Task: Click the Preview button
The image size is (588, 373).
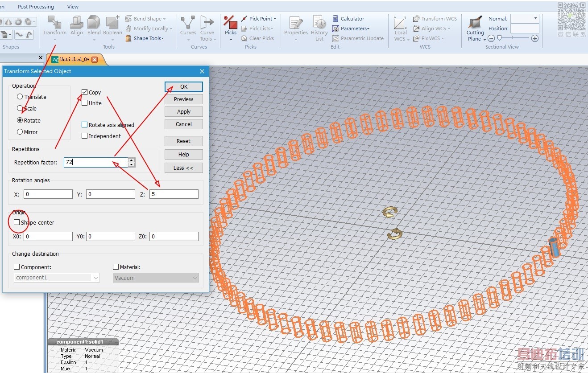Action: pos(183,99)
